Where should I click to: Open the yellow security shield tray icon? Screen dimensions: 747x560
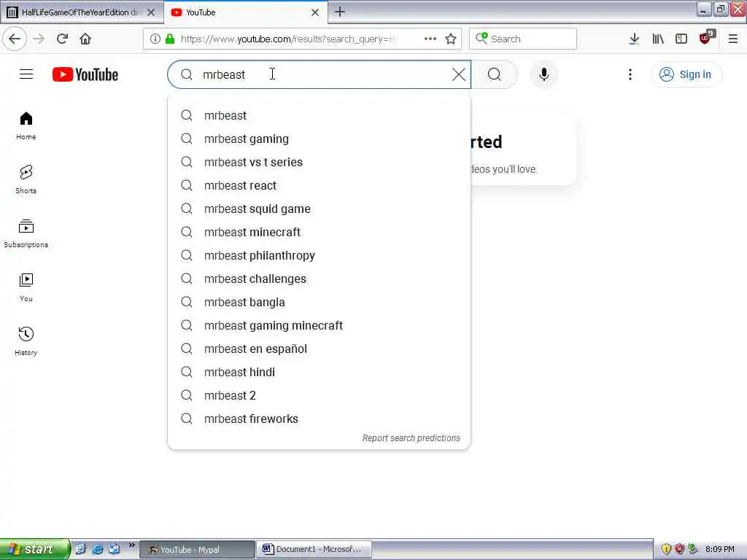click(666, 549)
